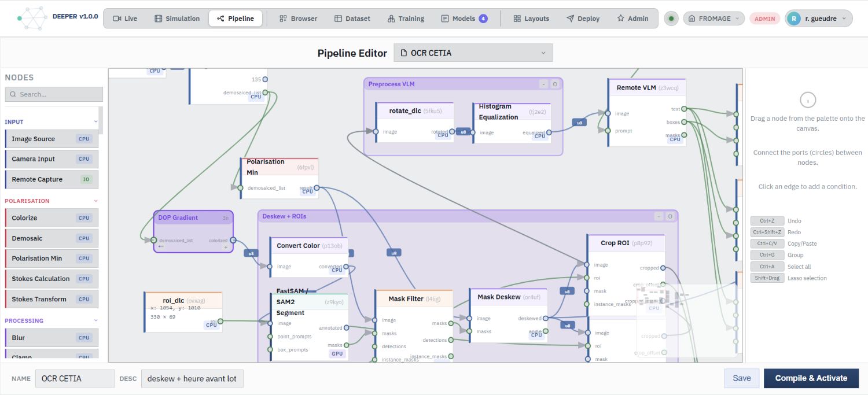868x395 pixels.
Task: Select the Blur palette node
Action: click(x=52, y=338)
